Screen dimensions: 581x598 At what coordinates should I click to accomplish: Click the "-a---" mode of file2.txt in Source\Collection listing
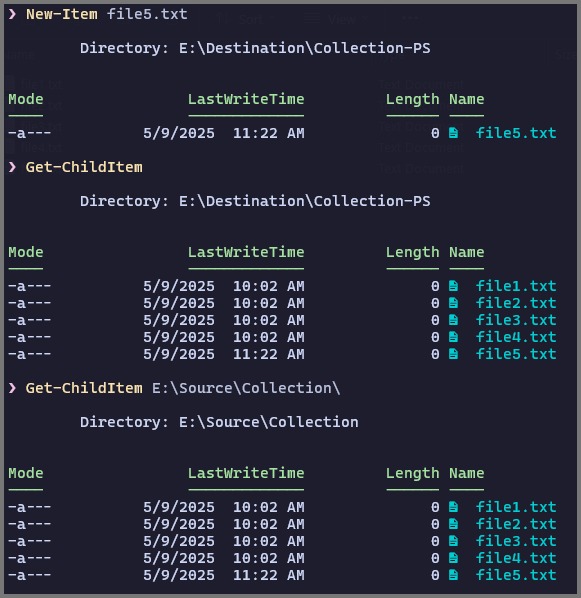click(x=30, y=524)
